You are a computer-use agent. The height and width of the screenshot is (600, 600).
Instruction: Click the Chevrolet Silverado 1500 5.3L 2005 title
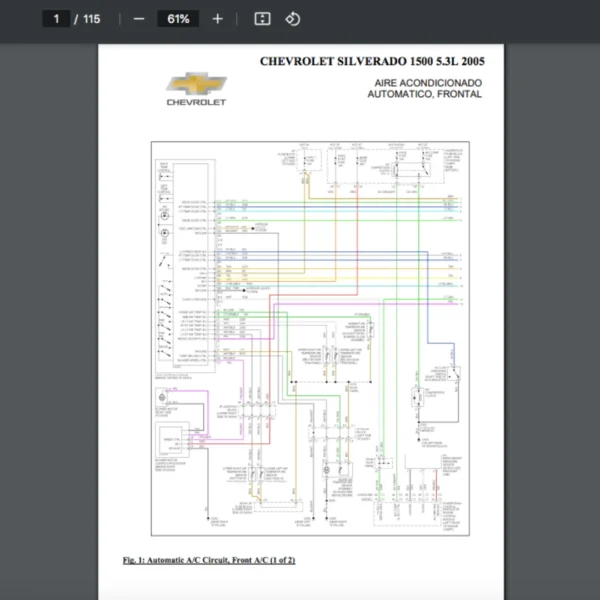[370, 61]
